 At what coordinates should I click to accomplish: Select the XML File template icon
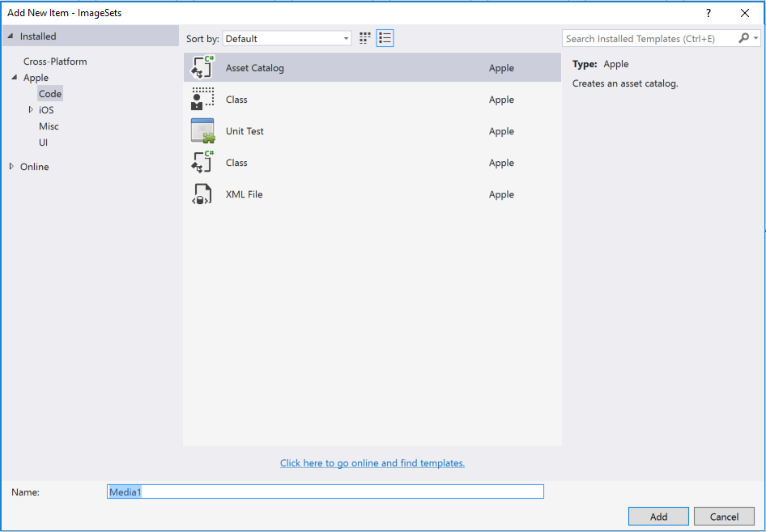click(202, 194)
